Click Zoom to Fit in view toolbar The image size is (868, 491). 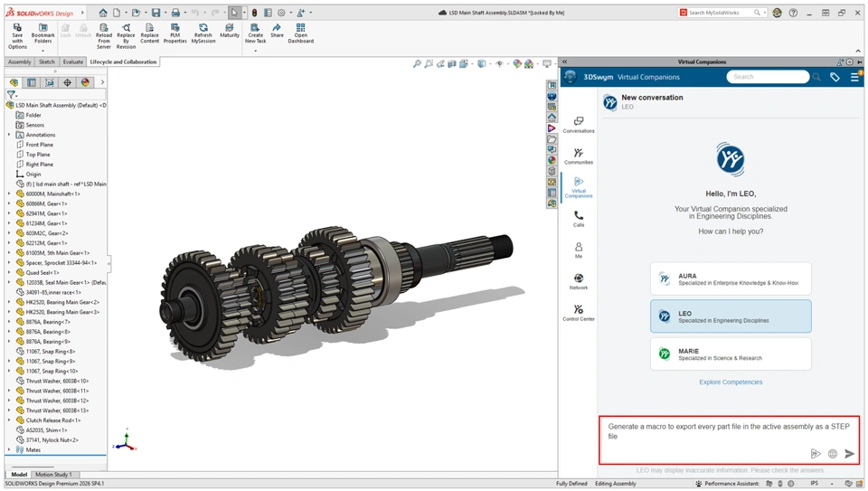click(x=417, y=64)
